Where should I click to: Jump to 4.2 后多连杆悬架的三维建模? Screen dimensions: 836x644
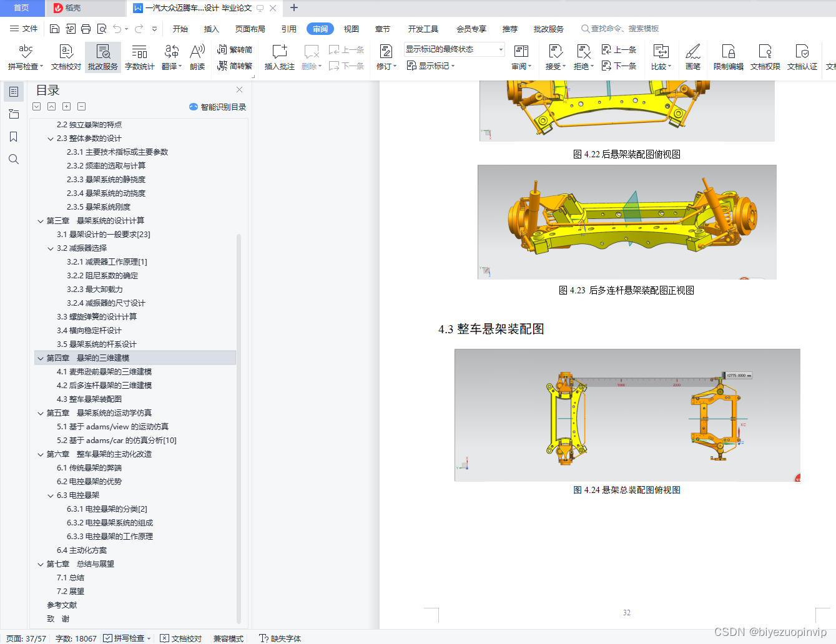coord(104,386)
